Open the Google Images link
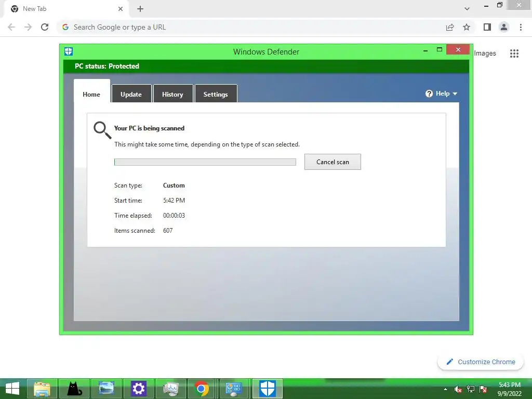 click(x=485, y=54)
